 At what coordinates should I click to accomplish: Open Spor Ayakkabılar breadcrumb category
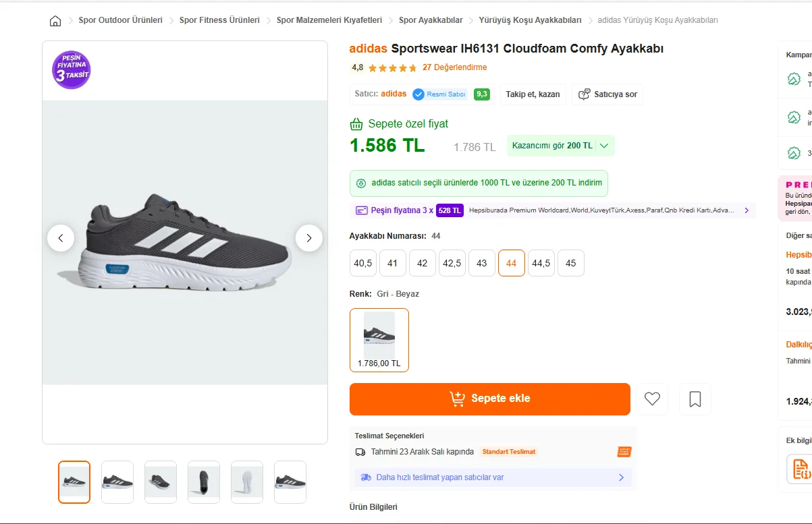coord(431,20)
